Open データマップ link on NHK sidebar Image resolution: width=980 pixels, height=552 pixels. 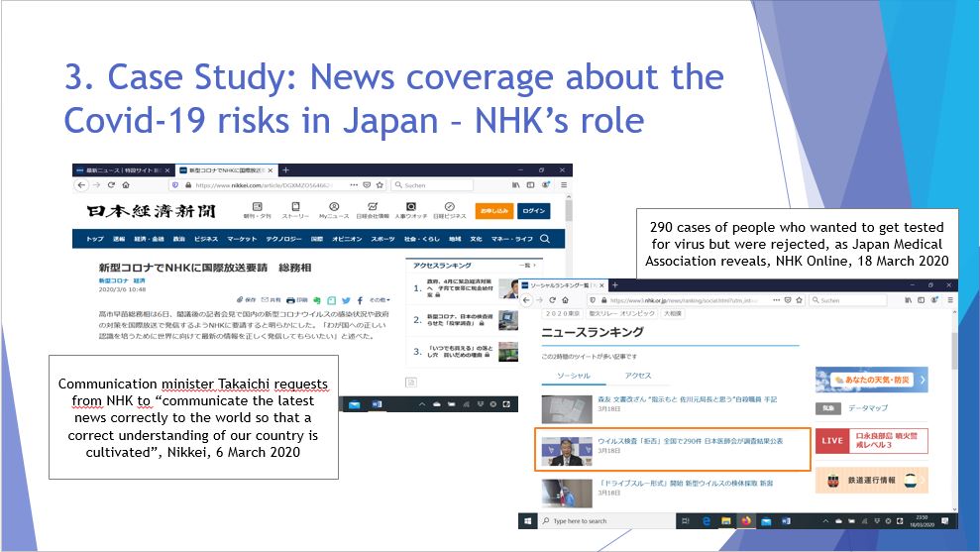tap(867, 408)
